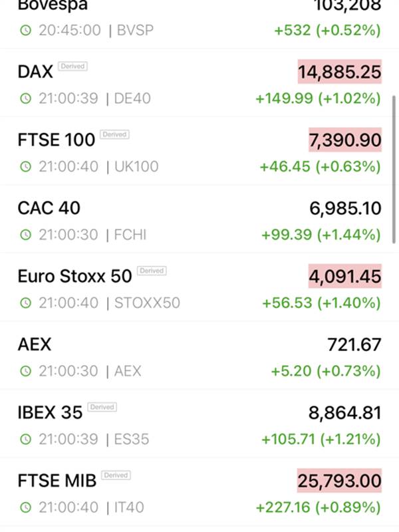Open the DAX index name
This screenshot has width=399, height=532.
[x=35, y=72]
